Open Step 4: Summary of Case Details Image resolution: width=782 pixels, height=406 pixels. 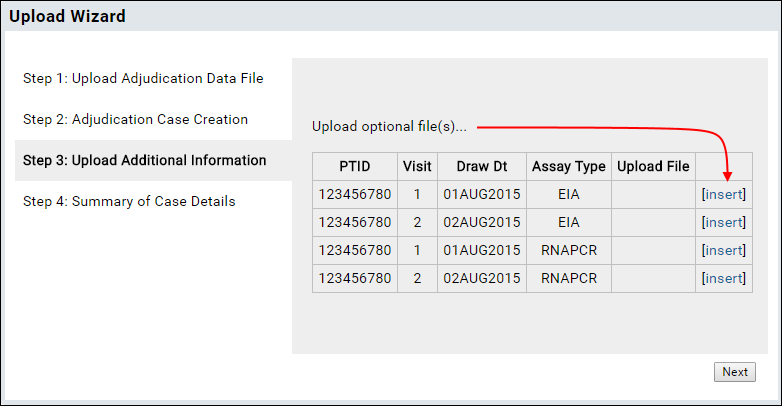click(129, 201)
